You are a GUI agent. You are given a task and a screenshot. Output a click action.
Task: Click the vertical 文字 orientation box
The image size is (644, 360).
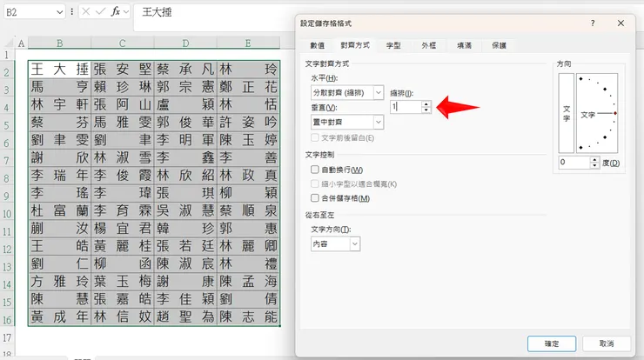coord(567,113)
